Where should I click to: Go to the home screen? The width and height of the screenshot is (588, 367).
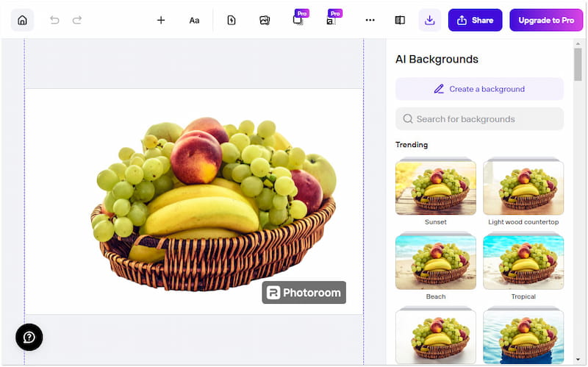22,20
